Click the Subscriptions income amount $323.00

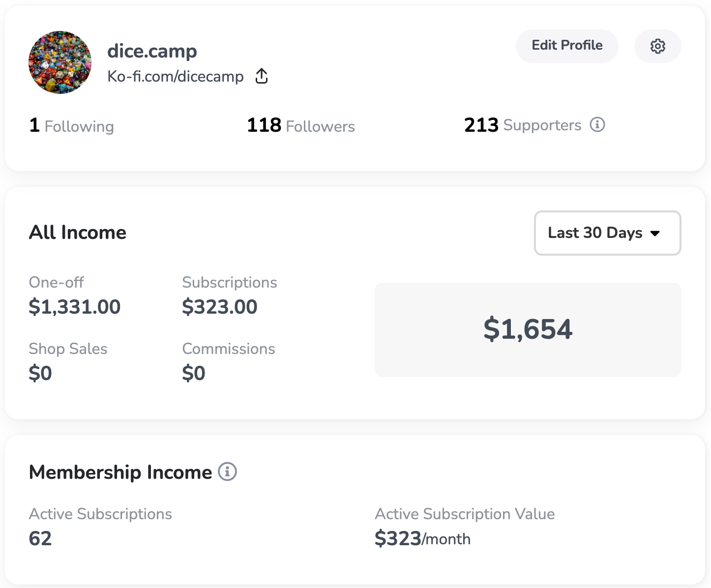[x=219, y=307]
